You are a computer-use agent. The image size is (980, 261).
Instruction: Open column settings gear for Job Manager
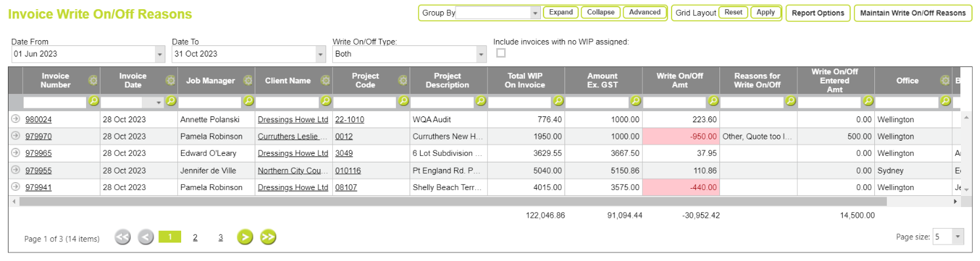pyautogui.click(x=247, y=80)
